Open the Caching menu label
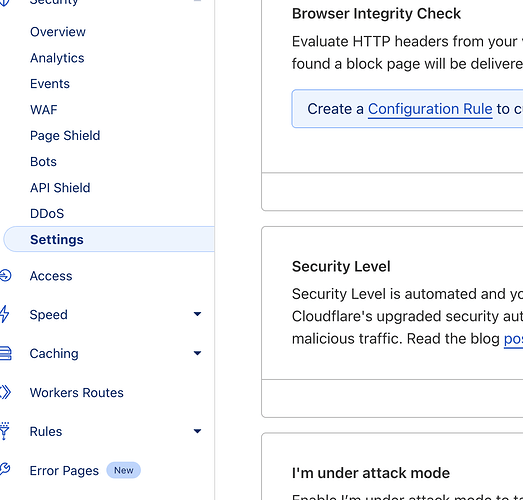 54,354
